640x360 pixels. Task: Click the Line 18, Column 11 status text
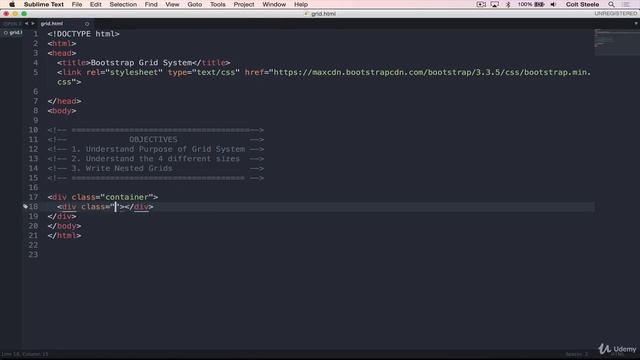tap(25, 354)
